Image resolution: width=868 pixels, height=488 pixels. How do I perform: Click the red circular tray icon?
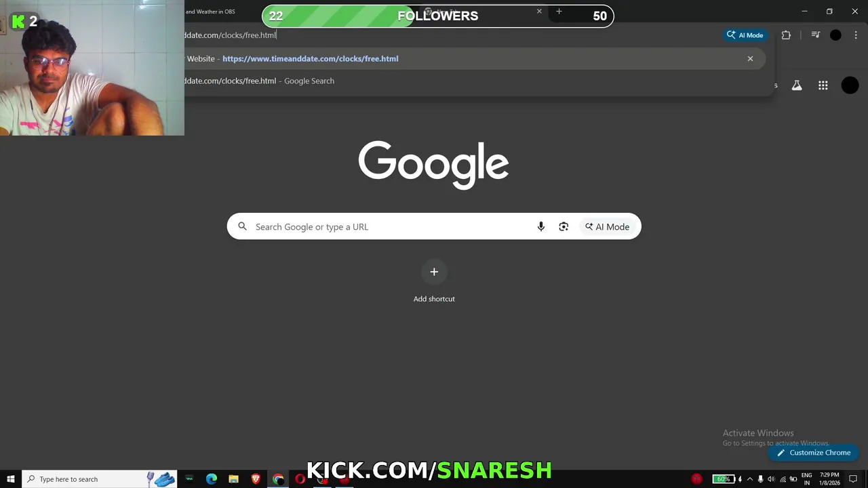(696, 479)
